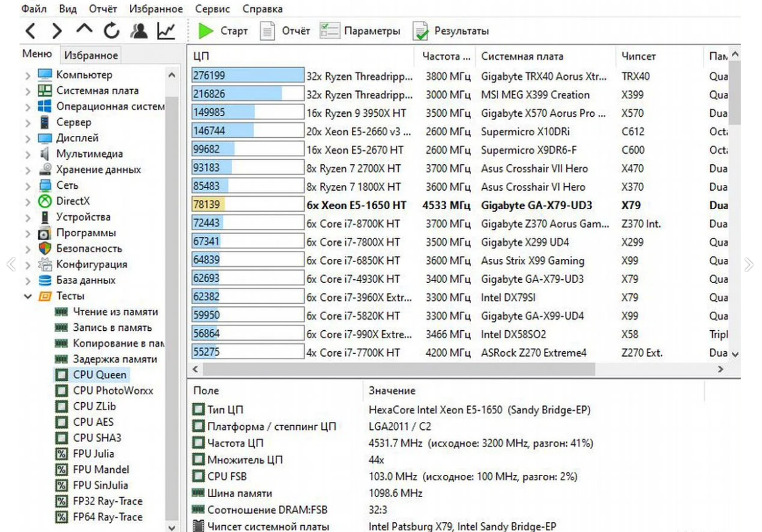The width and height of the screenshot is (762, 532).
Task: Go up one level with Up arrow
Action: pyautogui.click(x=84, y=29)
